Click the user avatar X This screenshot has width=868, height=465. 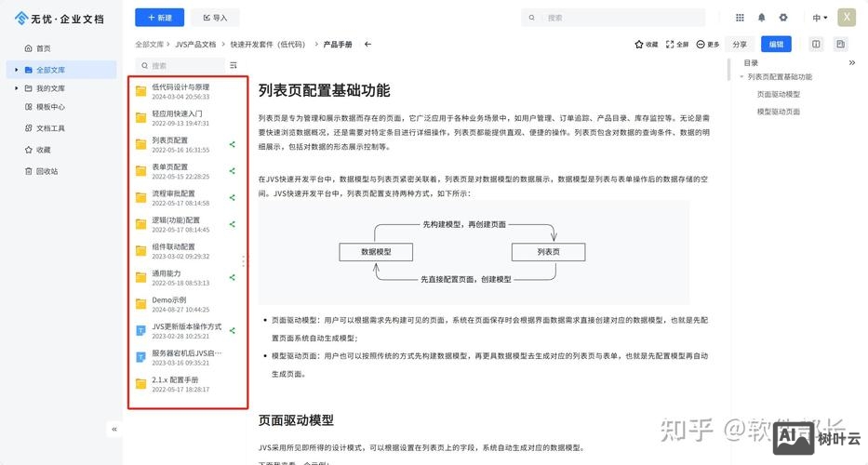pos(847,17)
